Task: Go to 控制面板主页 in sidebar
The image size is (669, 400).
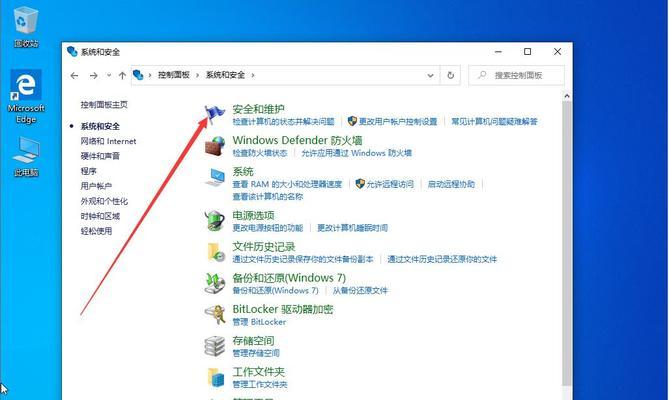Action: click(104, 104)
